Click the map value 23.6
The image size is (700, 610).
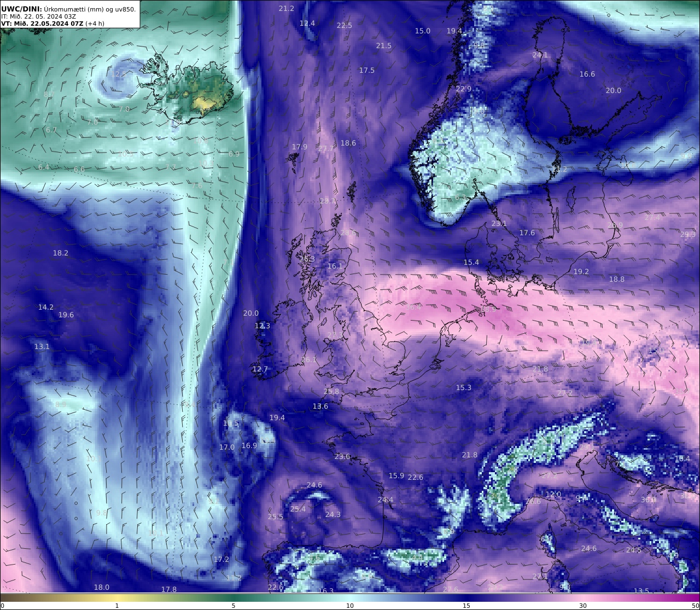342,456
